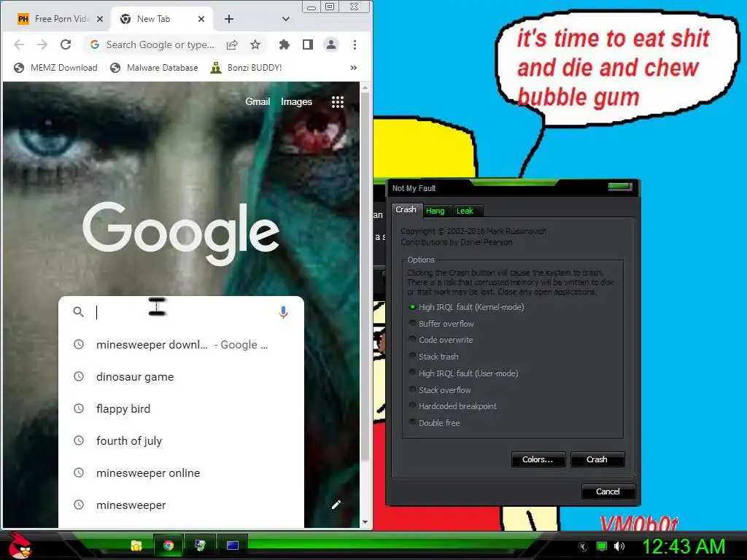Select Stack overflow option

440,390
